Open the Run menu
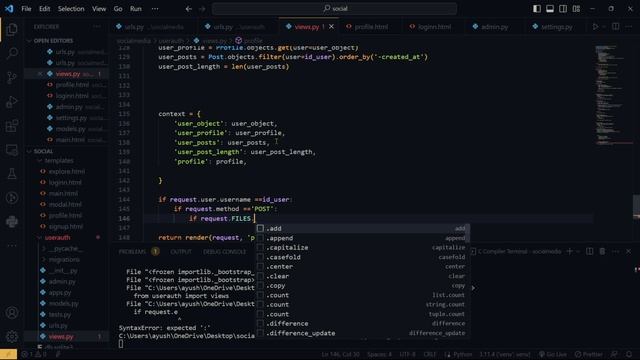Viewport: 640px width, 360px height. click(136, 9)
